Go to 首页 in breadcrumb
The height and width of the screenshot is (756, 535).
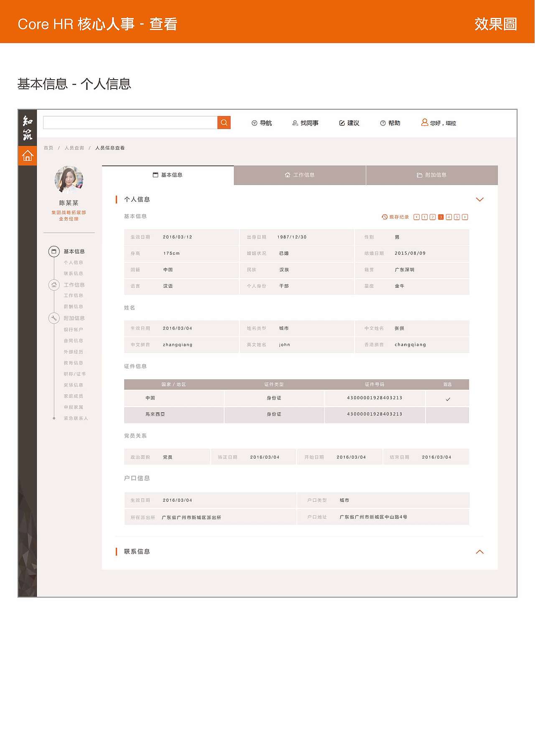48,148
